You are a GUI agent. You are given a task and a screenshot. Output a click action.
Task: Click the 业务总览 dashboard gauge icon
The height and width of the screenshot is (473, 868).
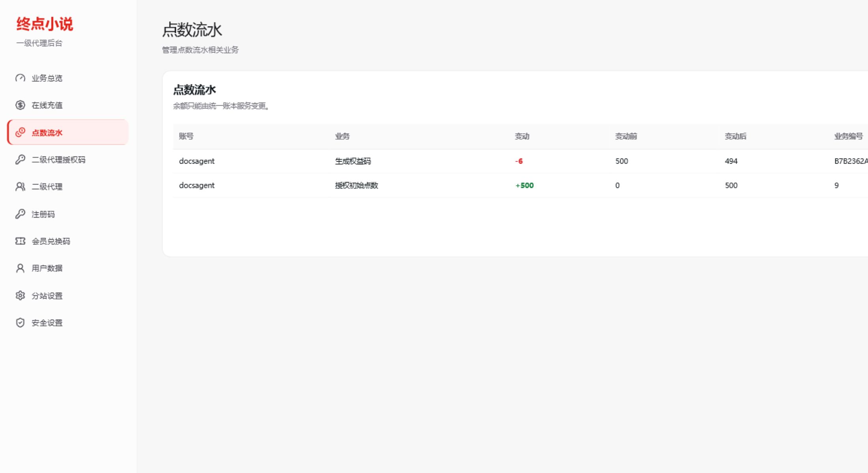point(20,78)
